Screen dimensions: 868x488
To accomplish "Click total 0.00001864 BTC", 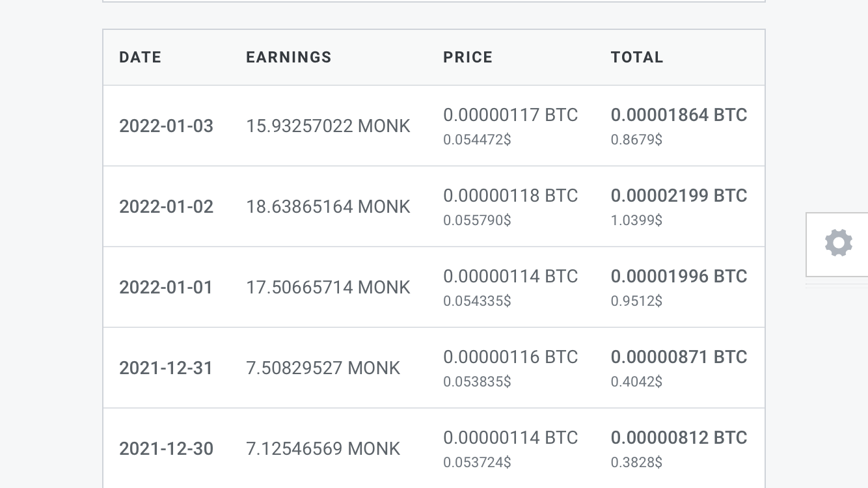I will pos(679,115).
